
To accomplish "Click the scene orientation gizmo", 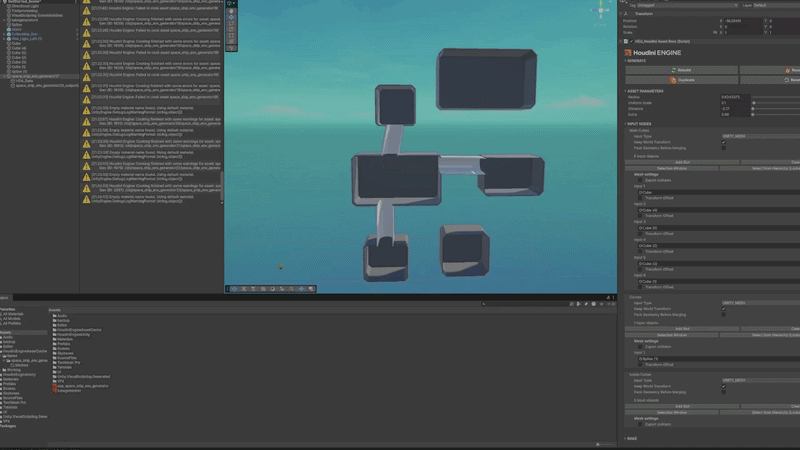I will tap(601, 11).
